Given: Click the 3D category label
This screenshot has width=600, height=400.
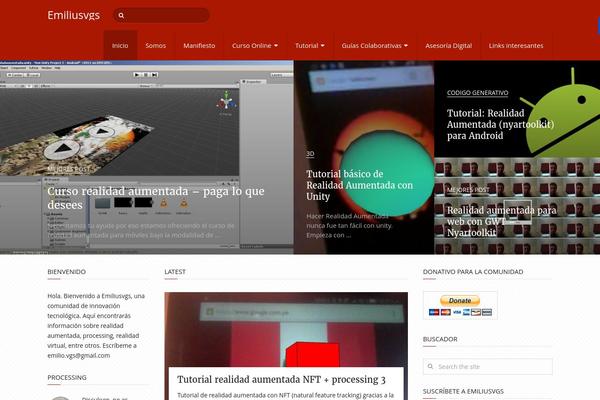Looking at the screenshot, I should pos(310,153).
